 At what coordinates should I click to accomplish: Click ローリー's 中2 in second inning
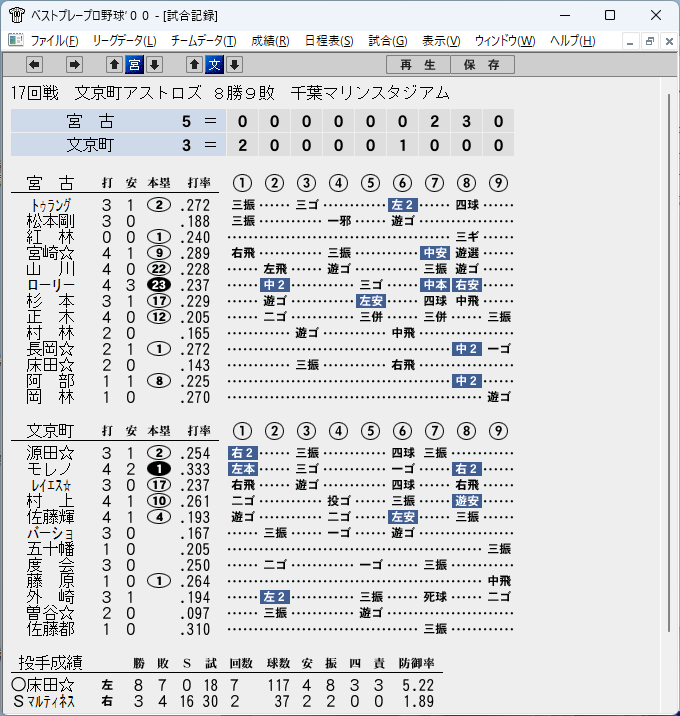(x=274, y=285)
